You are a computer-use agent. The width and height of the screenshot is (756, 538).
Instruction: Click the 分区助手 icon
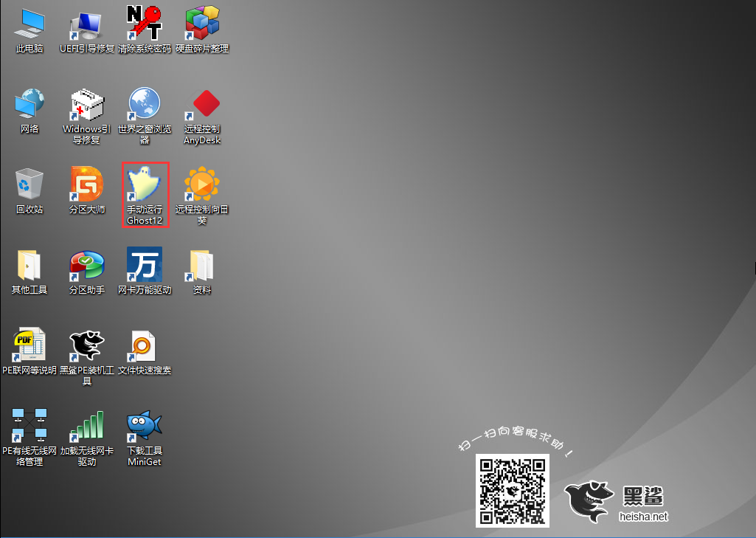point(87,266)
